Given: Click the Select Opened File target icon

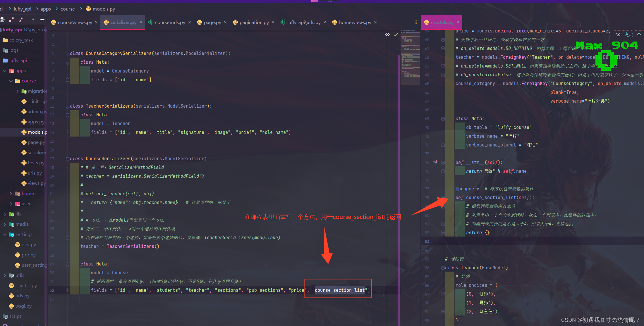Looking at the screenshot, I should (x=2, y=20).
